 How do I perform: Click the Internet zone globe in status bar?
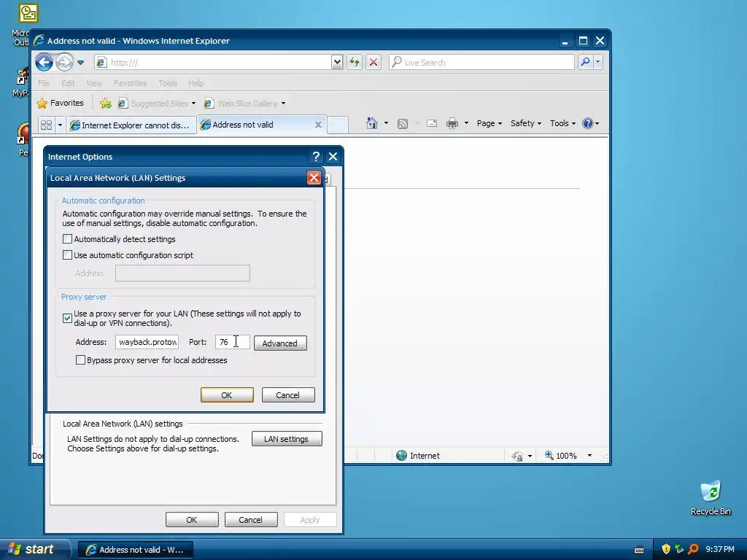(402, 456)
